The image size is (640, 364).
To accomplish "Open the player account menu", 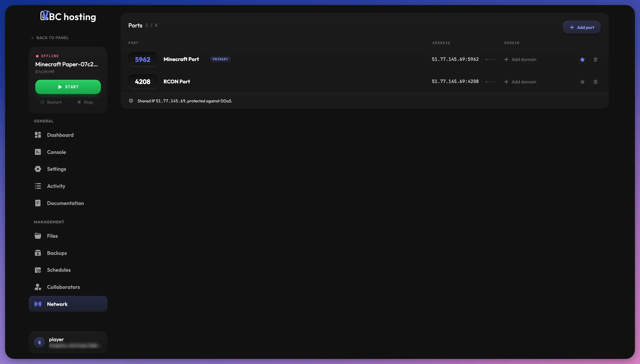I will tap(68, 342).
